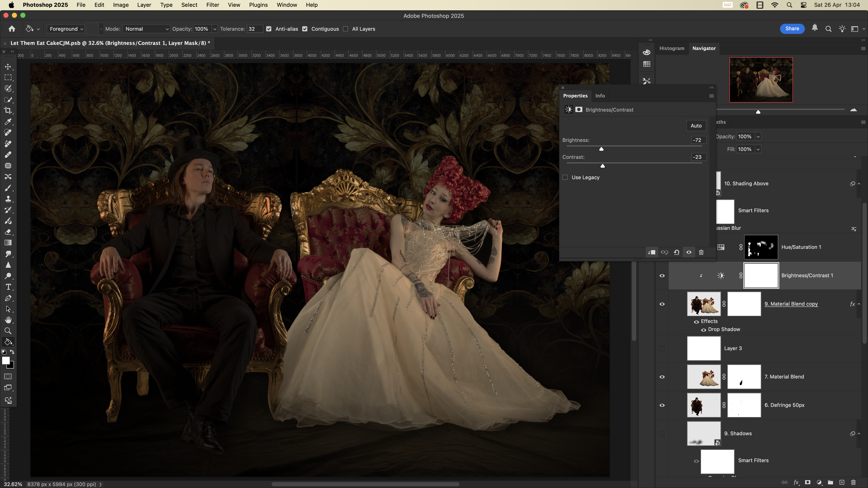The height and width of the screenshot is (488, 868).
Task: Click the Brightness slider handle
Action: pyautogui.click(x=601, y=149)
